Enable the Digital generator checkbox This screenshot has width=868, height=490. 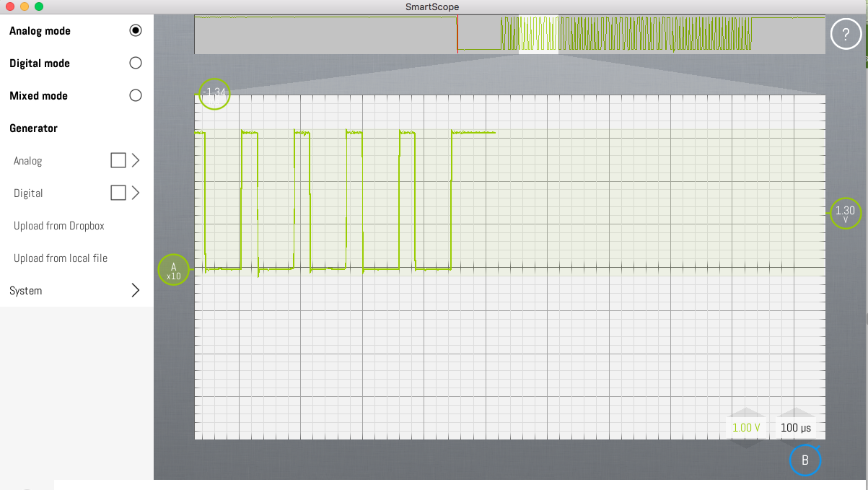(118, 193)
